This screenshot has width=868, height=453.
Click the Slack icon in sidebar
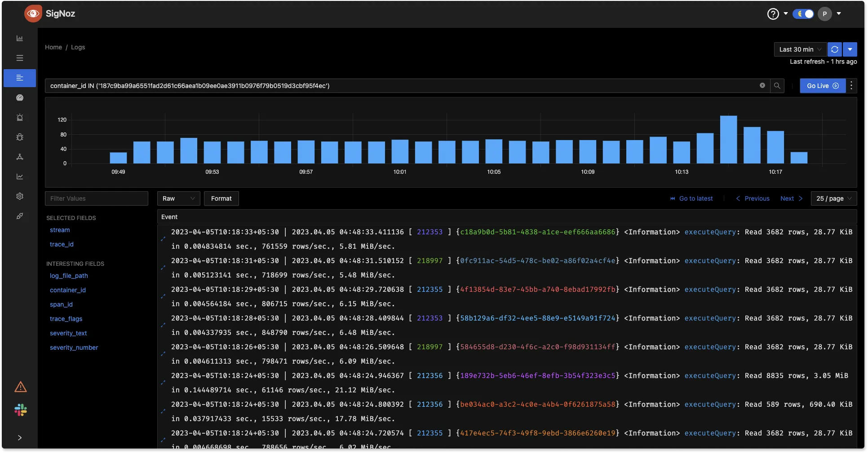21,410
